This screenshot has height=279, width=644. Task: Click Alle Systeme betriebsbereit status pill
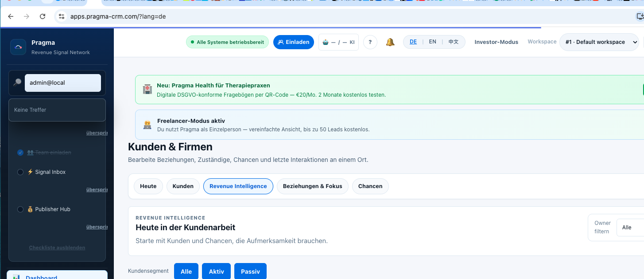227,42
